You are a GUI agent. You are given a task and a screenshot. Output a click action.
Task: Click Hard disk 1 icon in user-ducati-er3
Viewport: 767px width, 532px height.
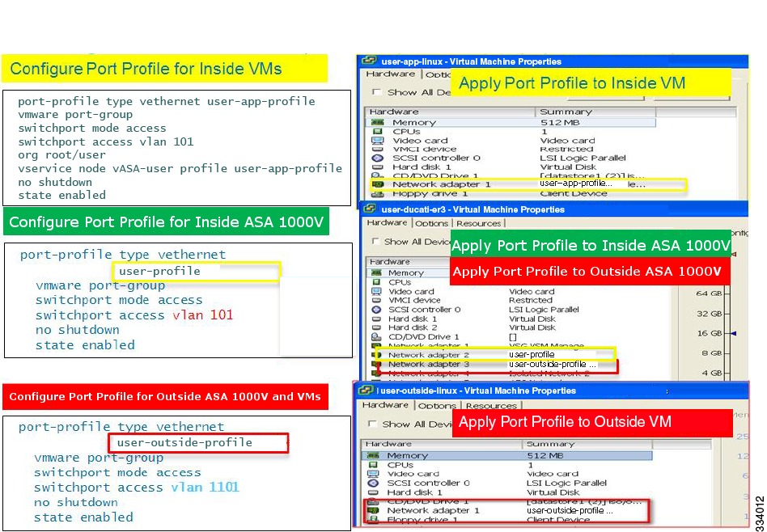click(x=376, y=319)
